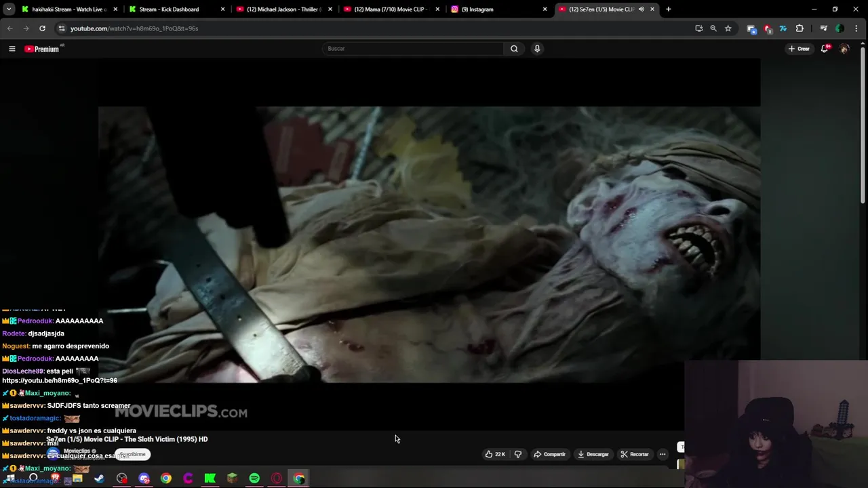Bookmark this page with star icon

728,28
